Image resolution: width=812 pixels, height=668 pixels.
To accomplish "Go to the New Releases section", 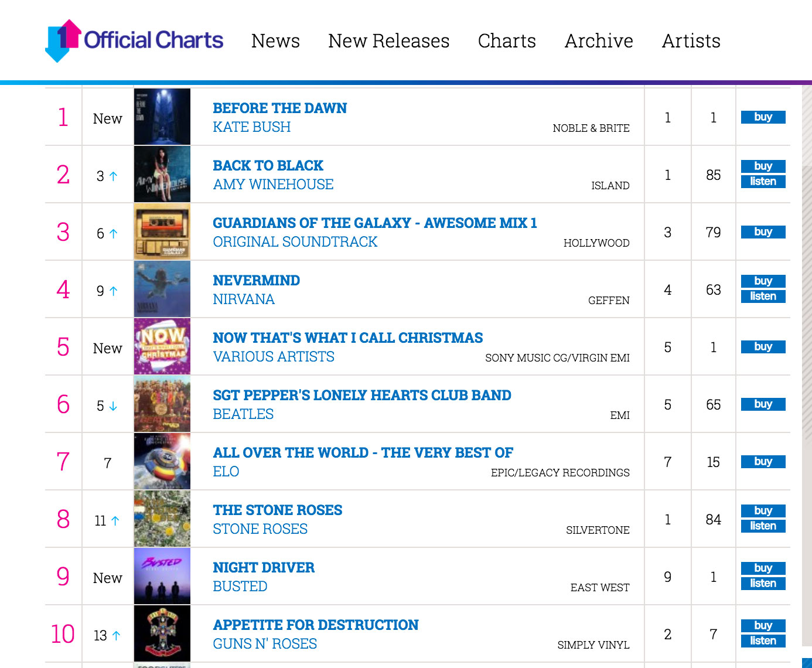I will 389,41.
